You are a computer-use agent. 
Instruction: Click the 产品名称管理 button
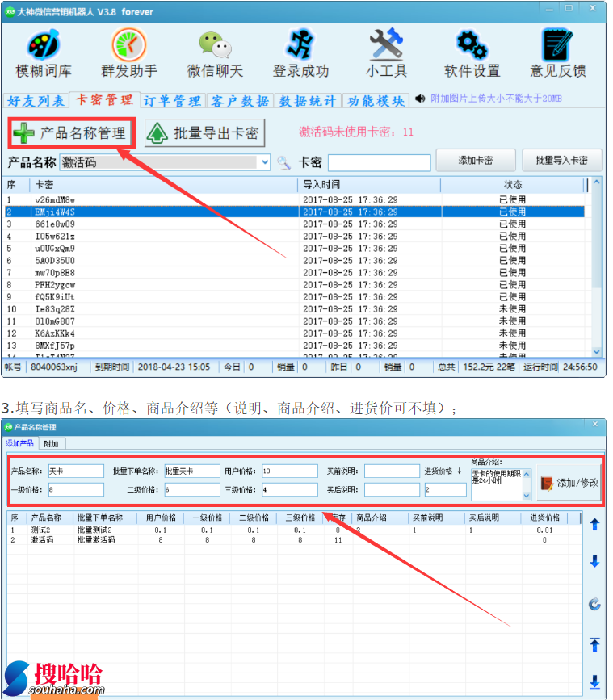pos(71,132)
